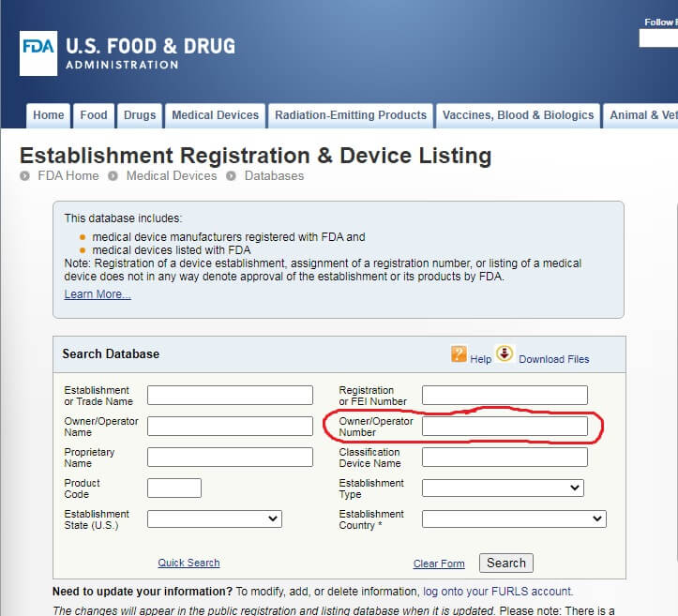Click the Download Files arrow icon
Screen dimensions: 678x616
click(x=505, y=353)
